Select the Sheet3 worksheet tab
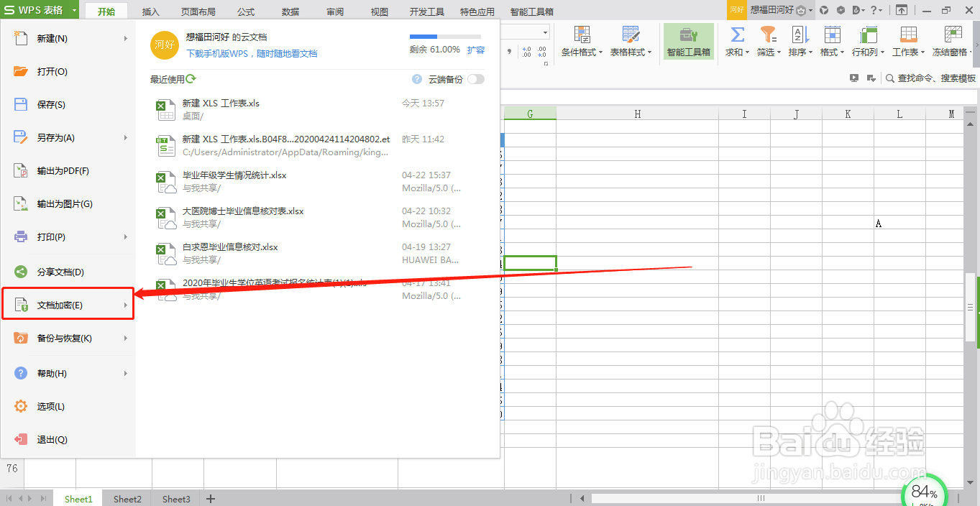The width and height of the screenshot is (980, 506). coord(176,499)
